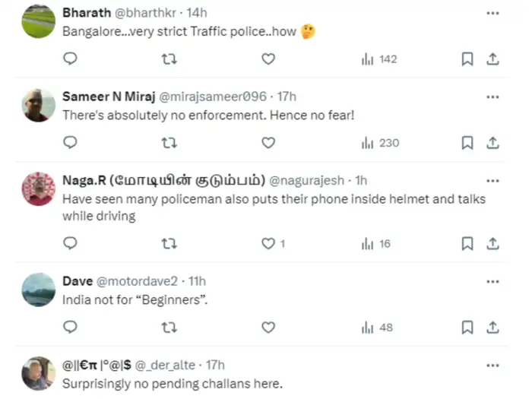Bookmark Dave's "India not for Beginners" tweet
The height and width of the screenshot is (399, 532).
tap(467, 327)
